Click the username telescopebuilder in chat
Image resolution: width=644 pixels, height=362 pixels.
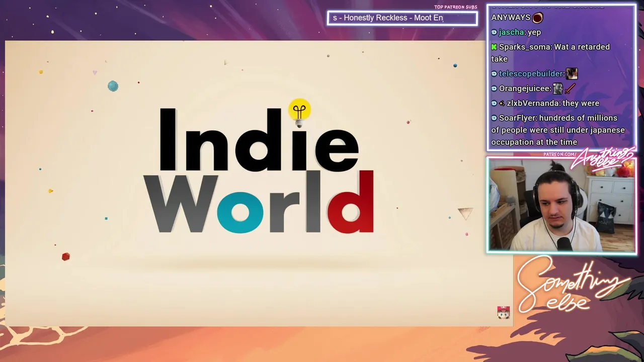[x=531, y=74]
